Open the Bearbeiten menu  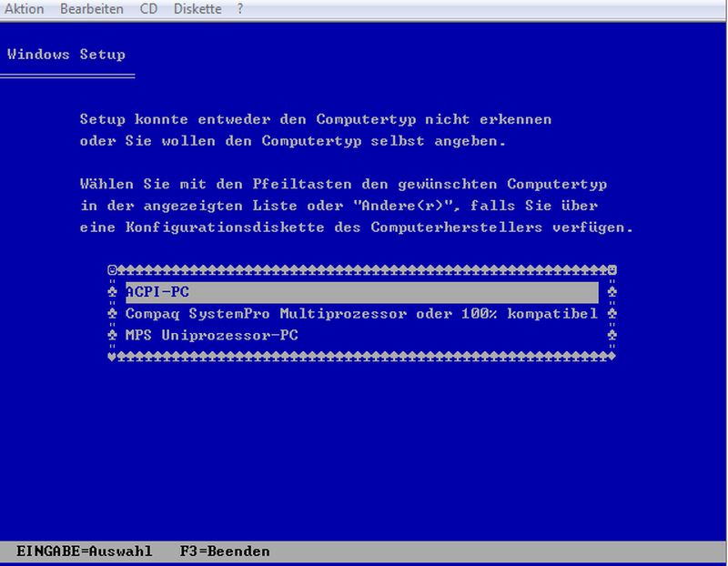pos(92,9)
